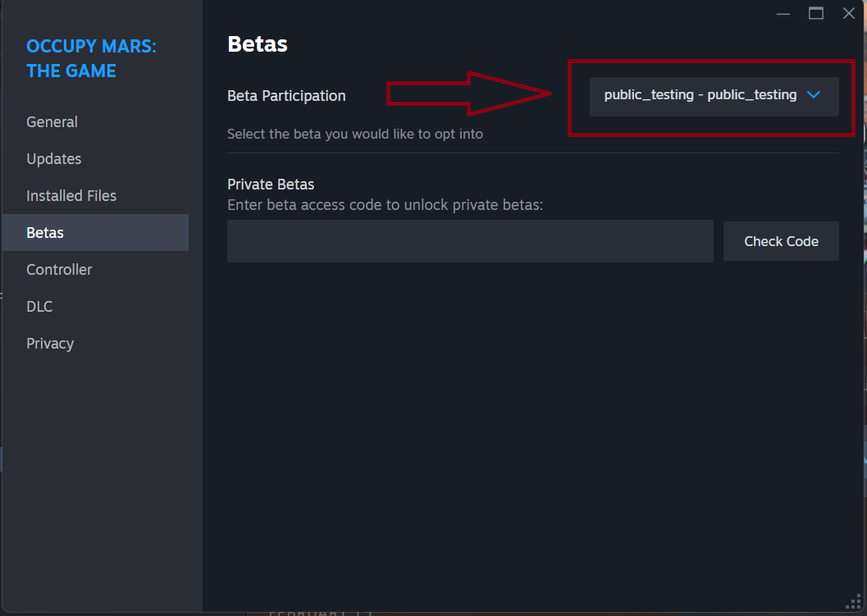Click the blue dropdown chevron arrow
The height and width of the screenshot is (616, 867).
point(814,95)
